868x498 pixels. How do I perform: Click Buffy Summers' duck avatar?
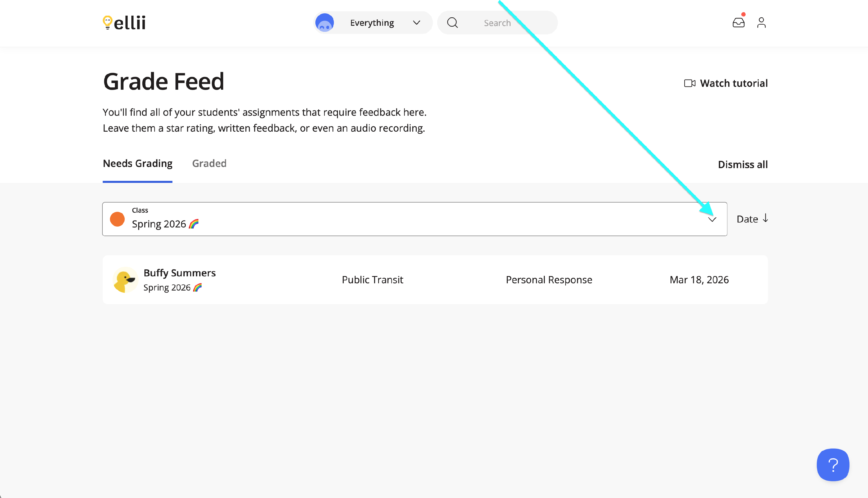(125, 280)
